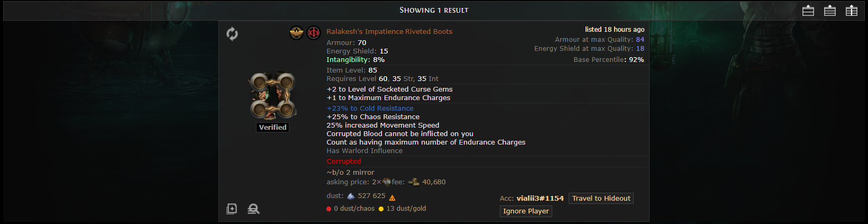Click the Mirror of Kalandra currency icon
The image size is (868, 224).
click(387, 182)
